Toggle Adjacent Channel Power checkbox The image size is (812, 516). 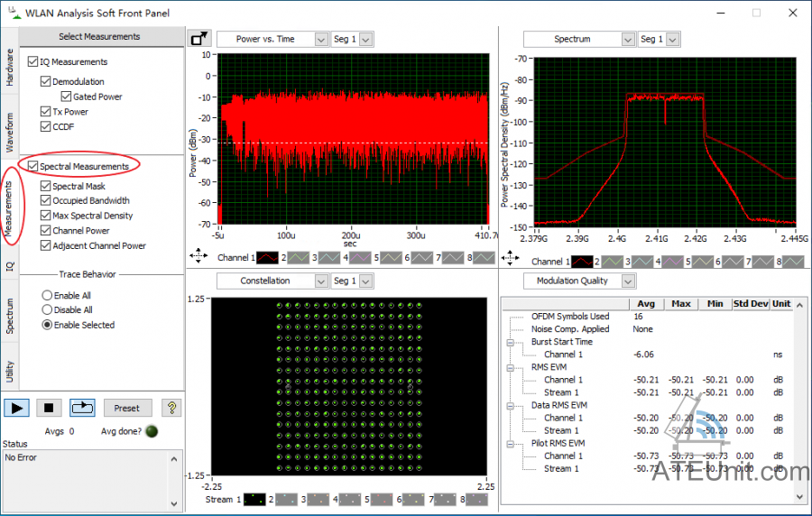point(46,245)
